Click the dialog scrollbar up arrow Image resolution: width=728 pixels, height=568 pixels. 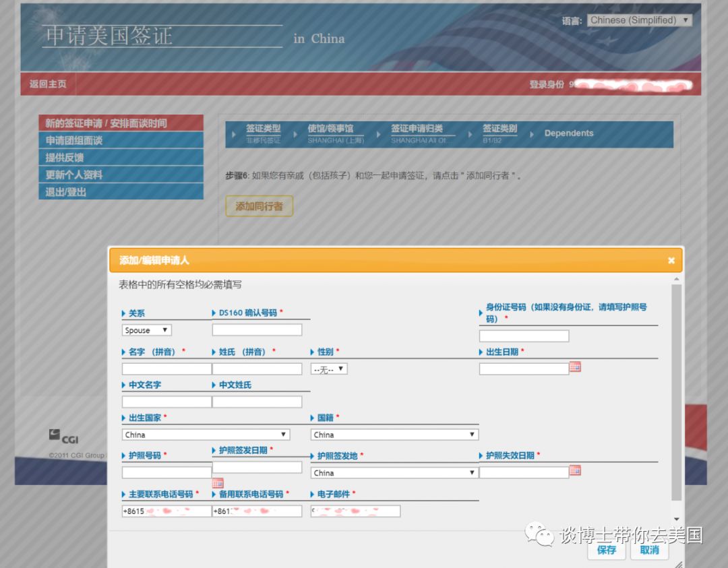[x=677, y=279]
